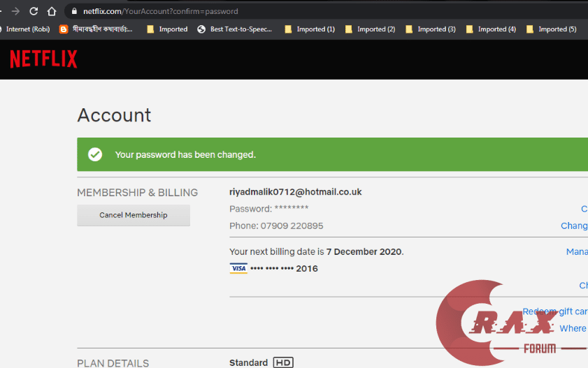Viewport: 588px width, 368px height.
Task: Click the Visa card icon
Action: [238, 268]
